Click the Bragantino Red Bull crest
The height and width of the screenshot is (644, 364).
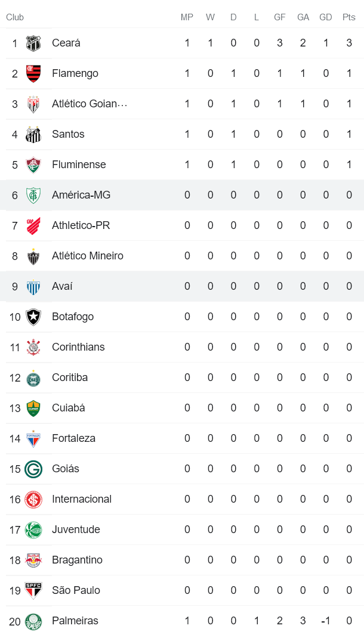(33, 560)
